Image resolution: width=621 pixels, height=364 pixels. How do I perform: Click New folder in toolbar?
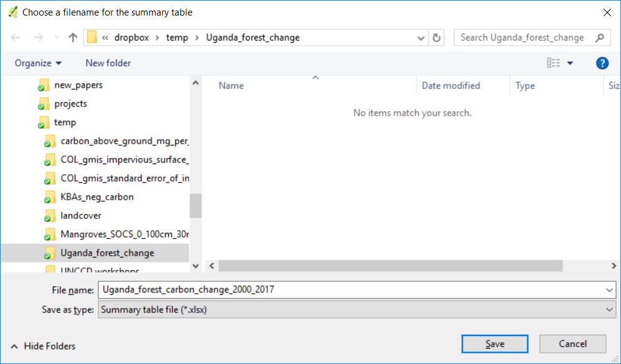[108, 63]
